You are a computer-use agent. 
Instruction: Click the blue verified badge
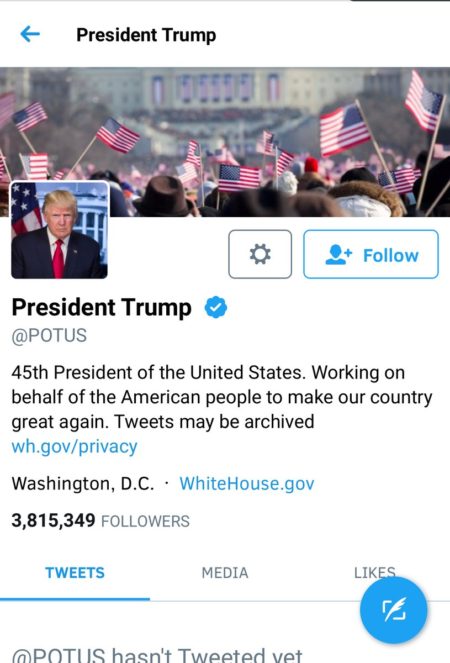pyautogui.click(x=216, y=307)
